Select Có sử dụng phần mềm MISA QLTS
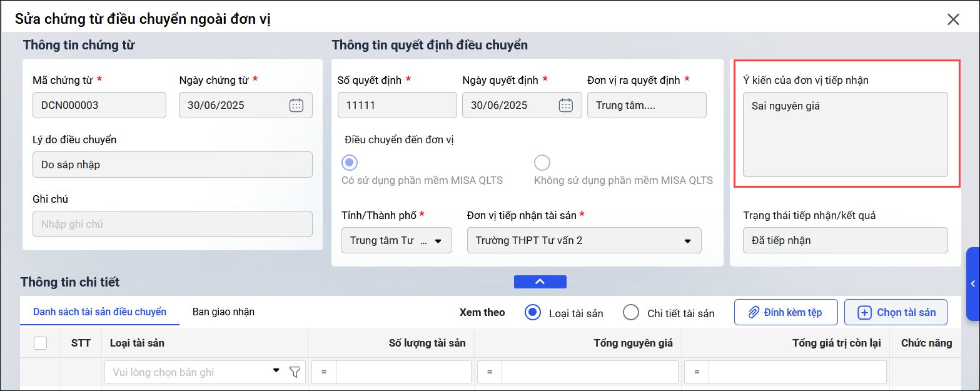980x391 pixels. [350, 163]
